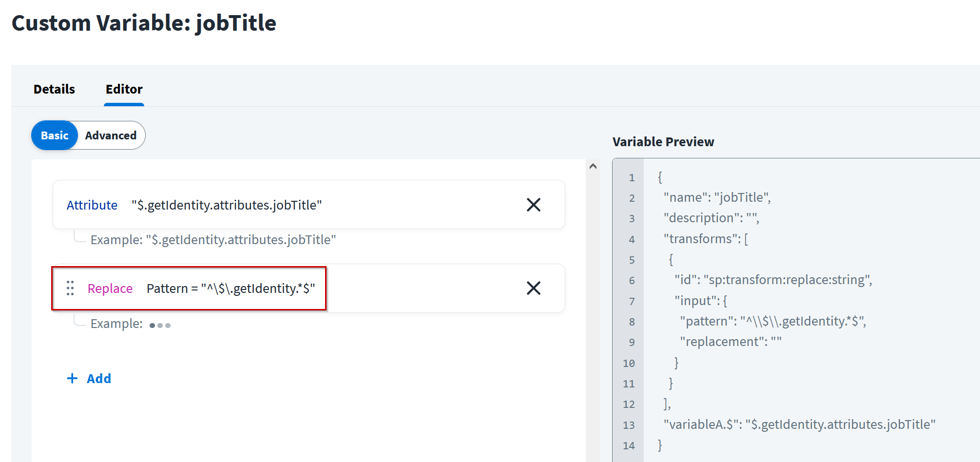Remove the Attribute transform with its X

[534, 205]
